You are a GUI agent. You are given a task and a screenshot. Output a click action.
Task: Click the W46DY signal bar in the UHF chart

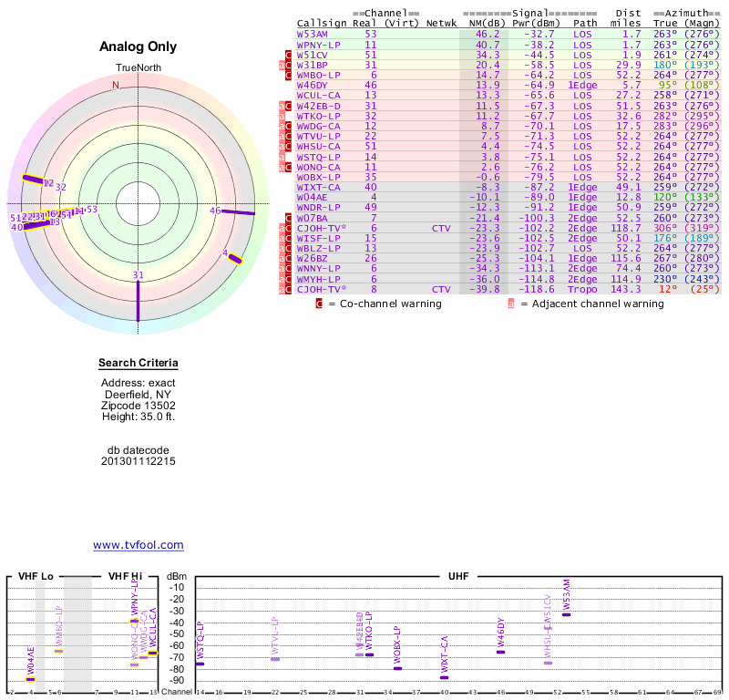coord(500,652)
